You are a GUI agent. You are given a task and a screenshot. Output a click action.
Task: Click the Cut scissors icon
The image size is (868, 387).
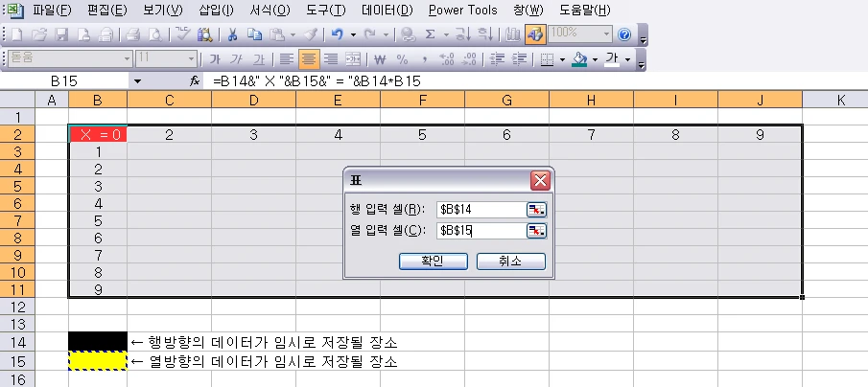click(x=232, y=34)
